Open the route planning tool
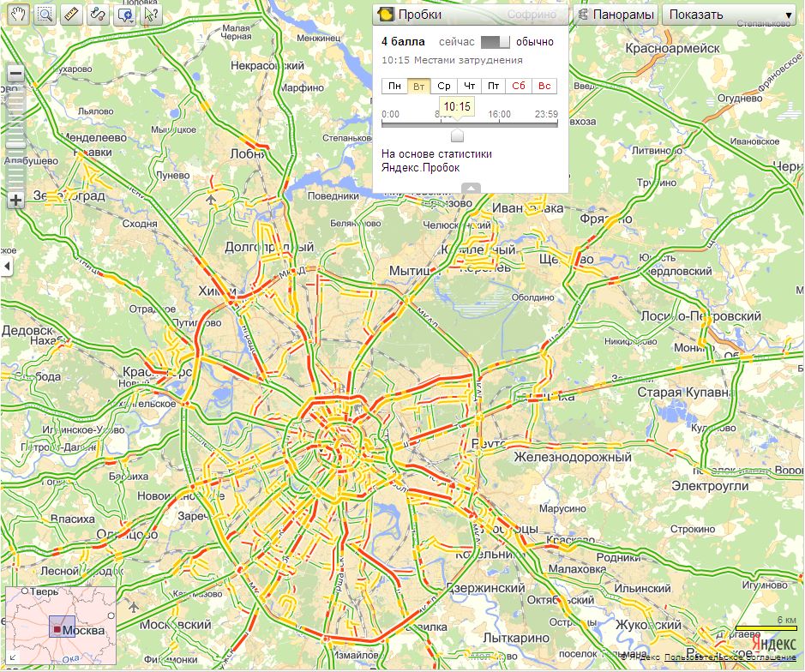Viewport: 805px width, 672px height. pos(98,15)
